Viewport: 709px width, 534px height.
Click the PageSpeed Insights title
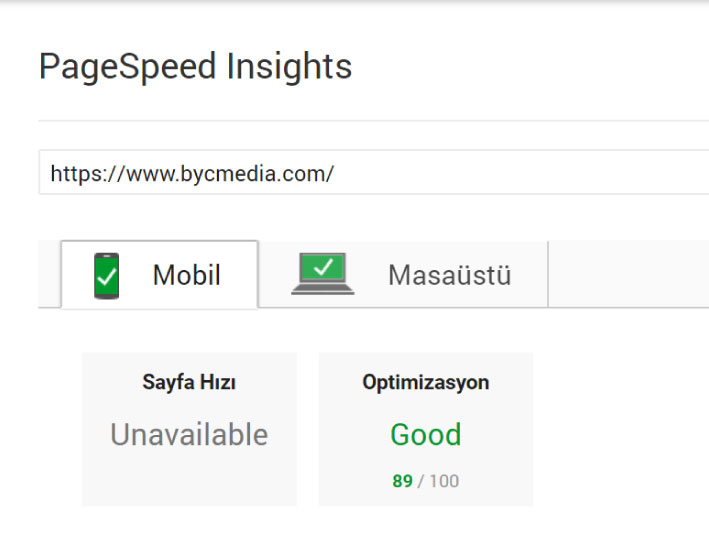click(195, 66)
